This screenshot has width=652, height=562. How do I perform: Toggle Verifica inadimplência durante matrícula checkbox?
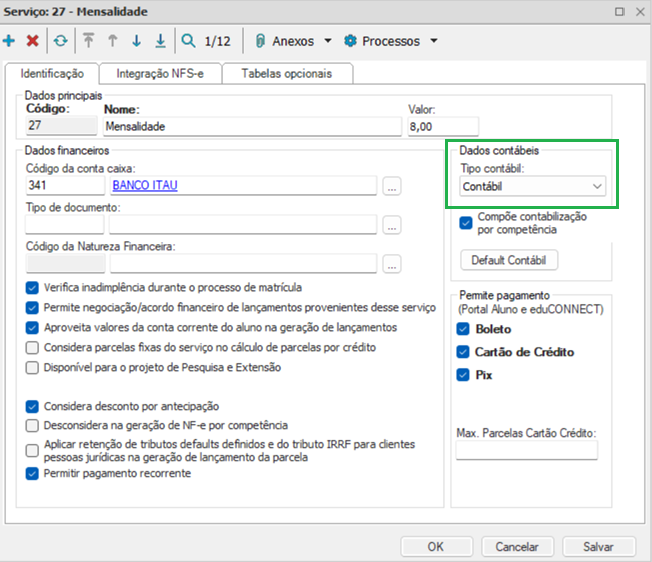point(32,288)
